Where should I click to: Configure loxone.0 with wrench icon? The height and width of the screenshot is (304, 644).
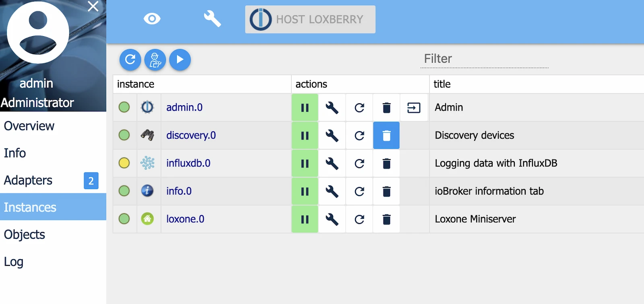click(332, 219)
